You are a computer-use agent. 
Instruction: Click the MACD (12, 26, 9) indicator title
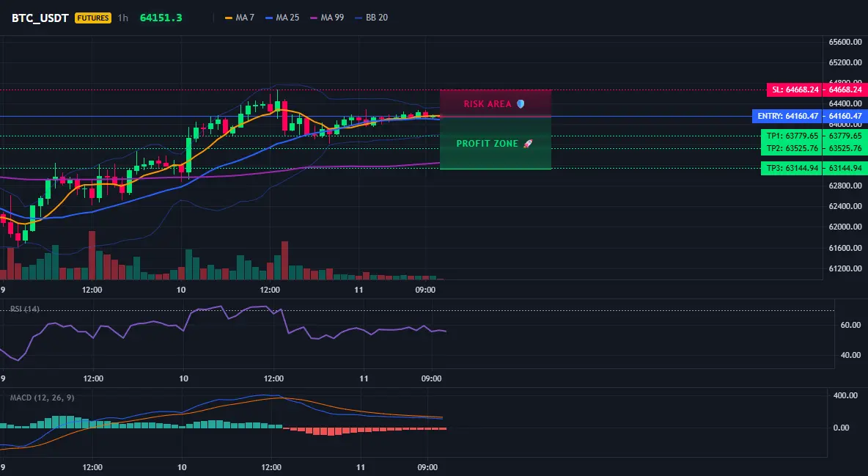pos(42,398)
